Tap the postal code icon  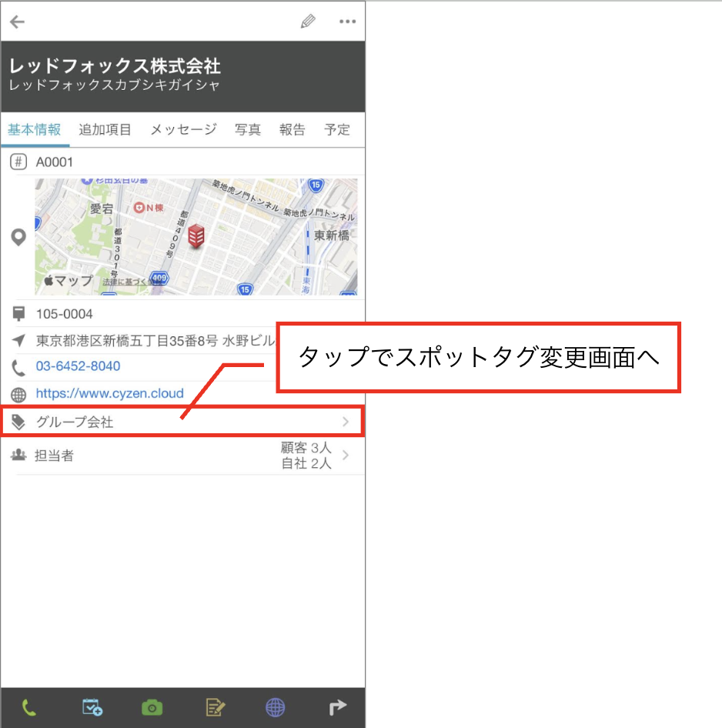tap(18, 314)
